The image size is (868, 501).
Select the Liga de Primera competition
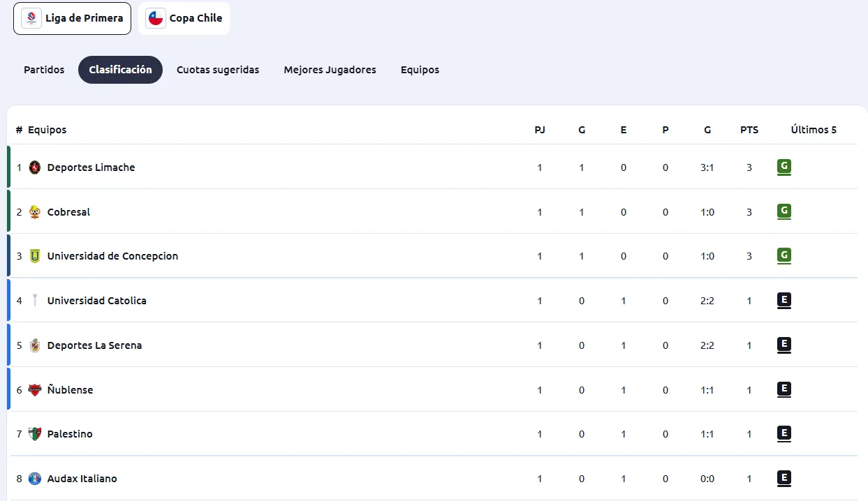coord(73,18)
